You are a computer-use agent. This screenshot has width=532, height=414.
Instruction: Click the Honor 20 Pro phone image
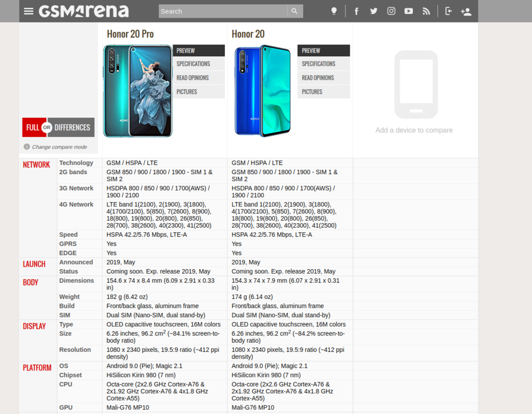point(138,91)
